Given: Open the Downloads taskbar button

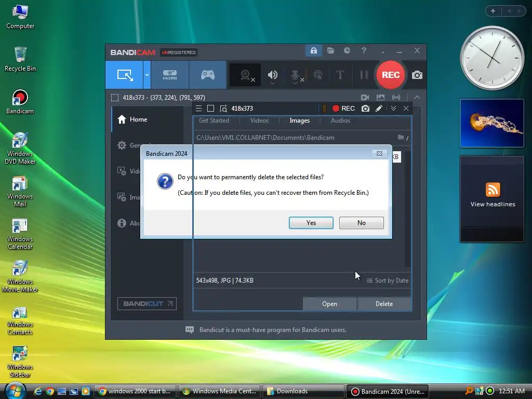Looking at the screenshot, I should pyautogui.click(x=304, y=391).
